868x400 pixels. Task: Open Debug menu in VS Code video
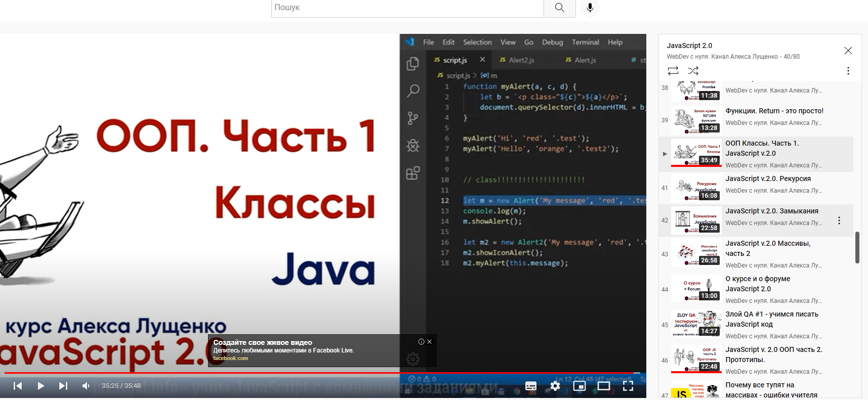point(552,42)
